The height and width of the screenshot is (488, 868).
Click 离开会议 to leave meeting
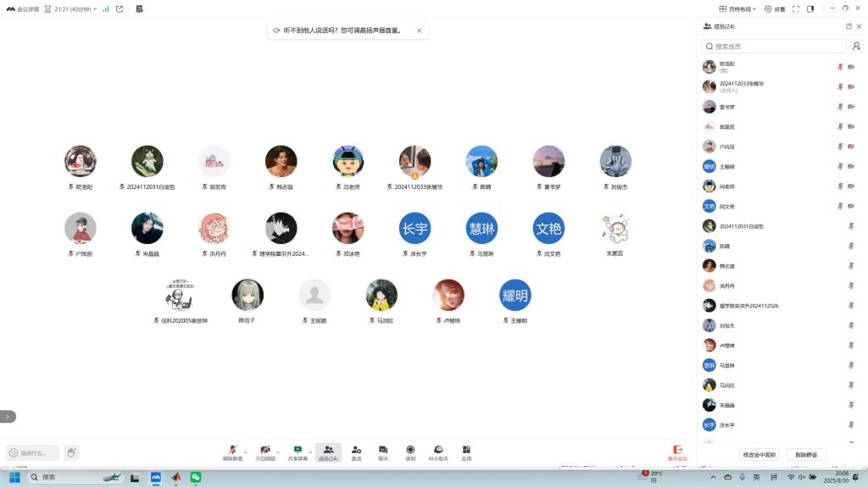point(677,452)
